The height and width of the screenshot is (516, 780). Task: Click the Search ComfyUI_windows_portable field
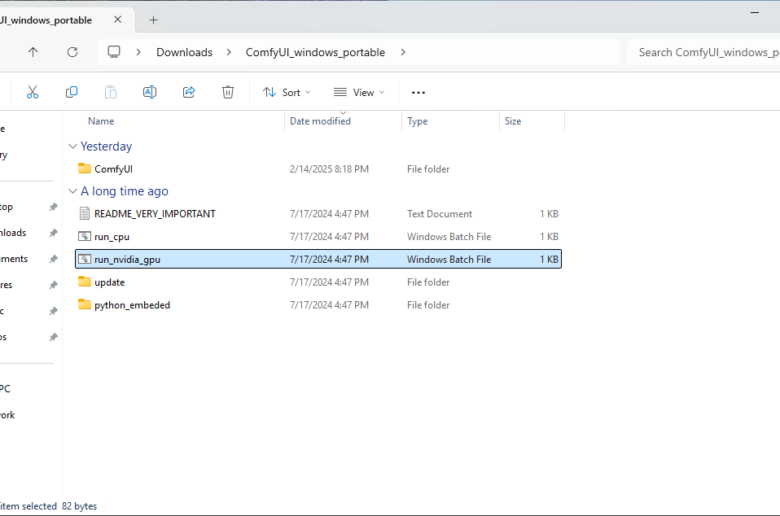click(703, 52)
